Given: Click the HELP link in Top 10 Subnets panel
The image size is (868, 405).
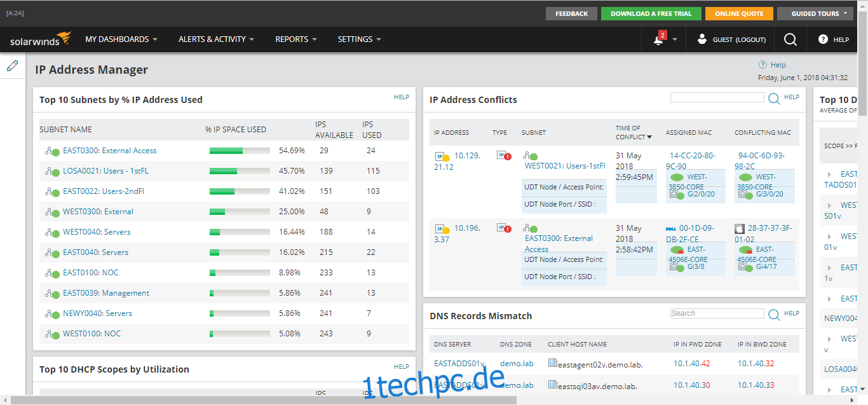Looking at the screenshot, I should pyautogui.click(x=402, y=97).
